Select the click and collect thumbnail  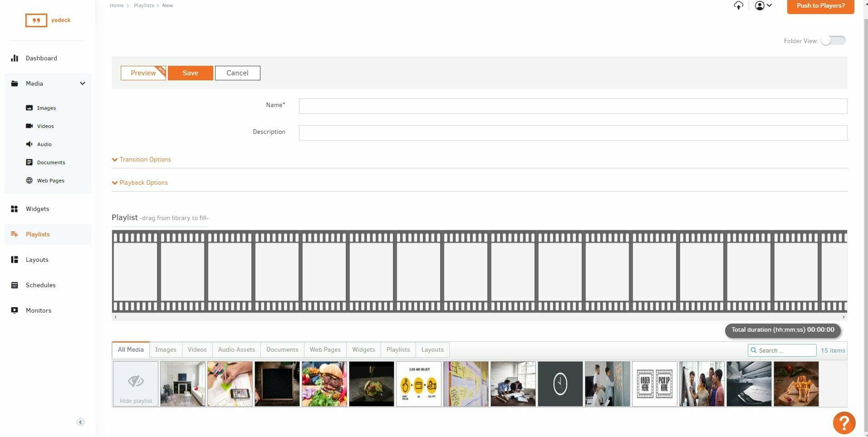(x=419, y=384)
